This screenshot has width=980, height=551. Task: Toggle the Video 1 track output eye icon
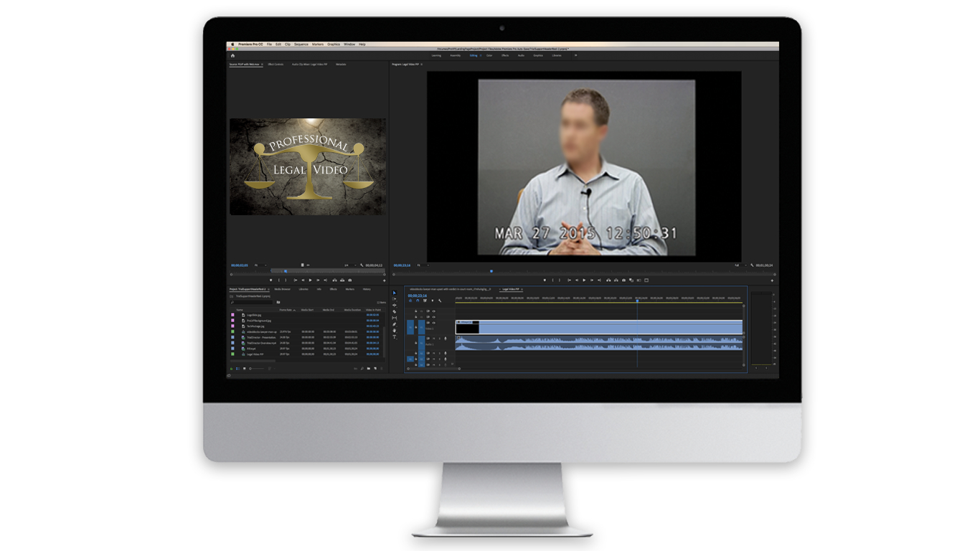point(434,323)
